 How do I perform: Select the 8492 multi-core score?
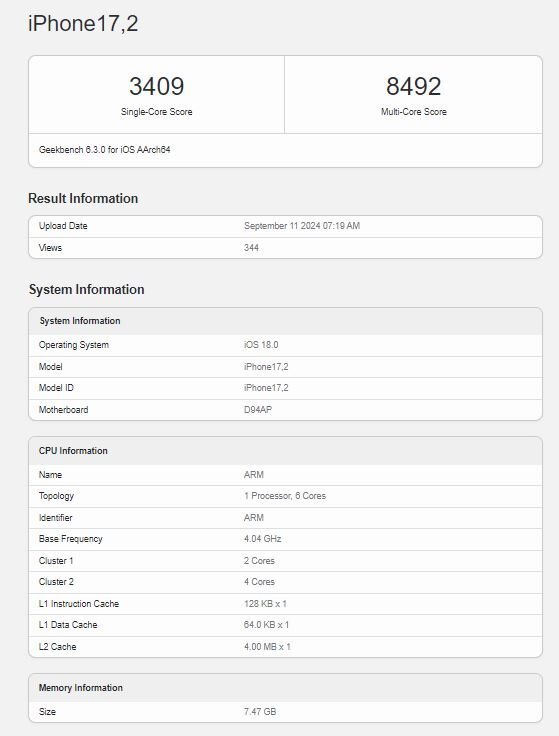(414, 86)
